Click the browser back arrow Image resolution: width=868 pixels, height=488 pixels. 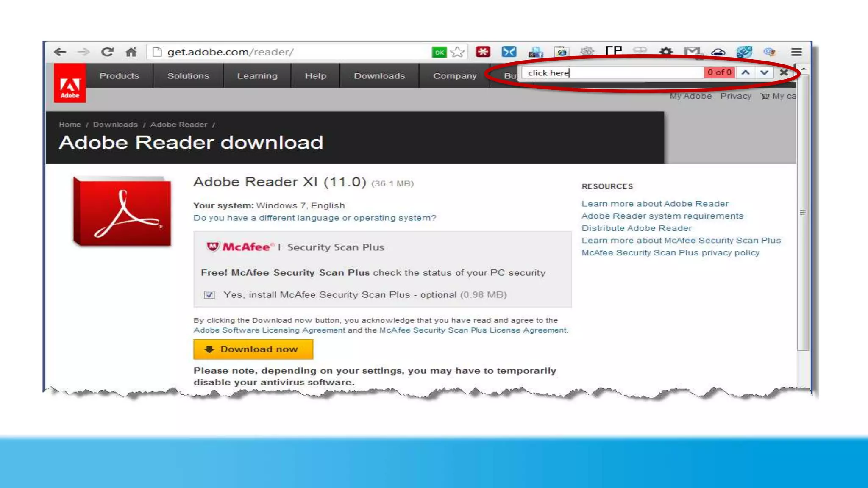coord(60,52)
